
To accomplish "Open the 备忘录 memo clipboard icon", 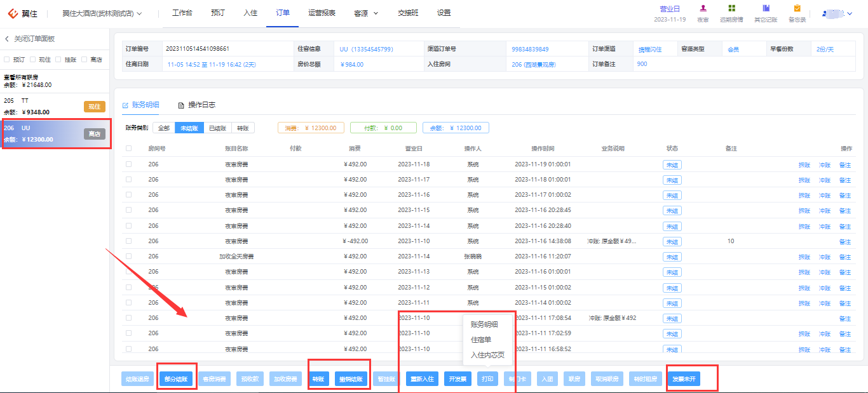I will pyautogui.click(x=797, y=9).
